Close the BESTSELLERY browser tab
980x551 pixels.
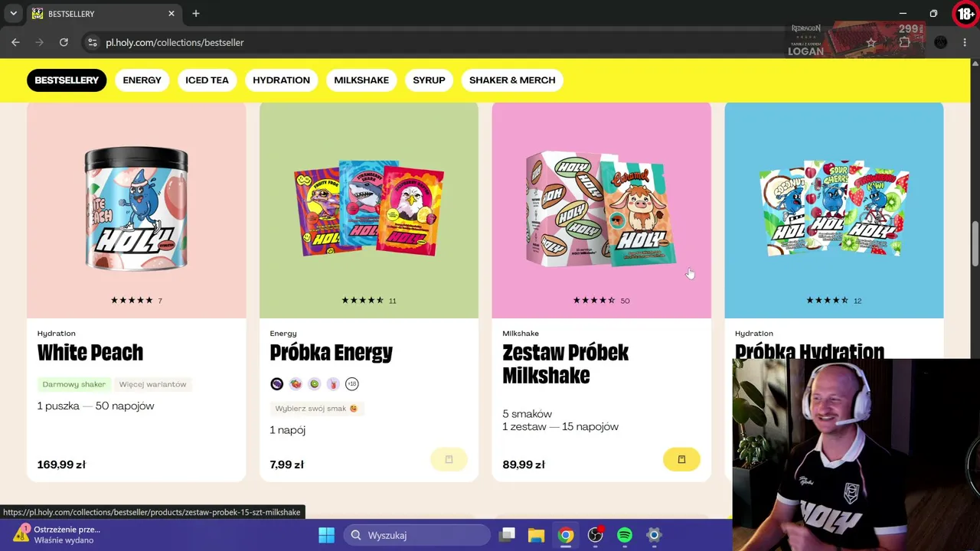click(x=171, y=14)
